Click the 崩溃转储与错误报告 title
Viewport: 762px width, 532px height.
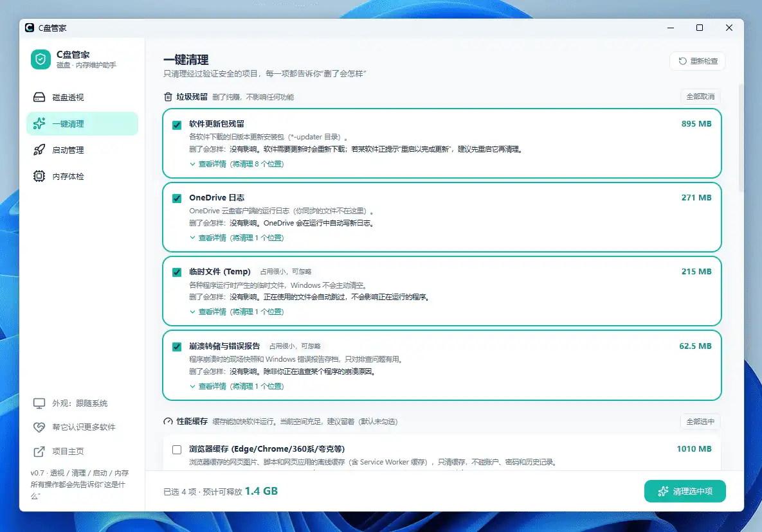[224, 346]
